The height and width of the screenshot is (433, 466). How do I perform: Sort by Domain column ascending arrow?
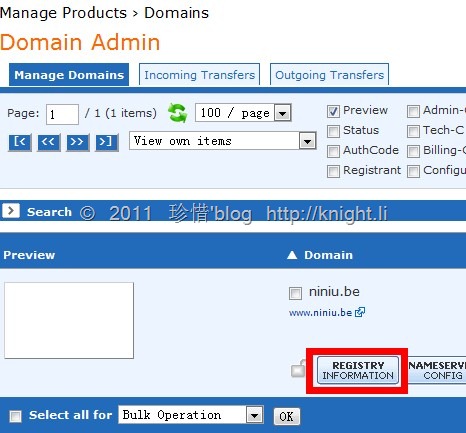click(x=292, y=255)
